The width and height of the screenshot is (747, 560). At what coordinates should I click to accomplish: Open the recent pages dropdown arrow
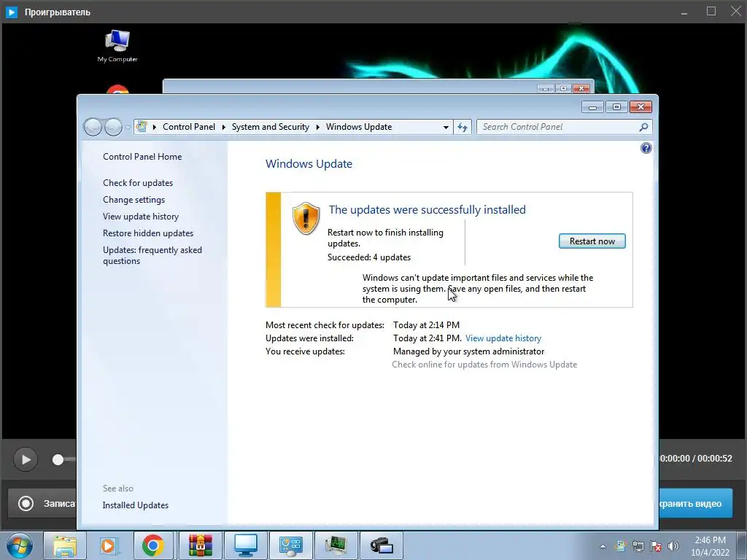(x=128, y=127)
